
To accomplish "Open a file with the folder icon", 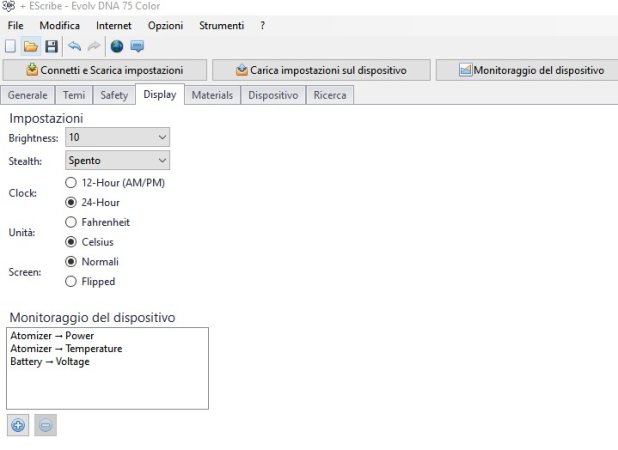I will pyautogui.click(x=31, y=46).
